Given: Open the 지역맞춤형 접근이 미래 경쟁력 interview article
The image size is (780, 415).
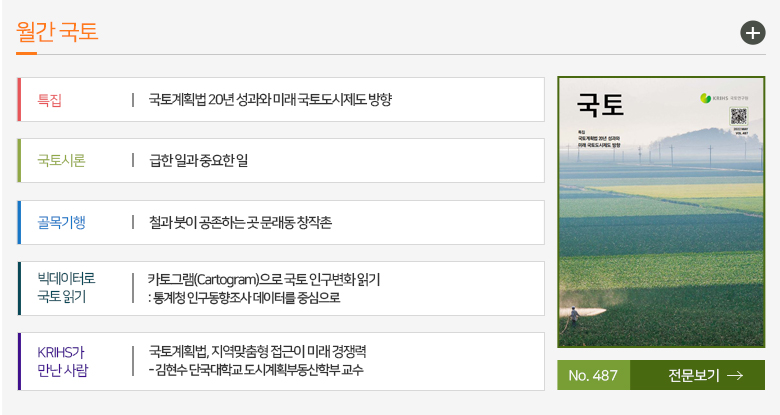Looking at the screenshot, I should pos(257,352).
